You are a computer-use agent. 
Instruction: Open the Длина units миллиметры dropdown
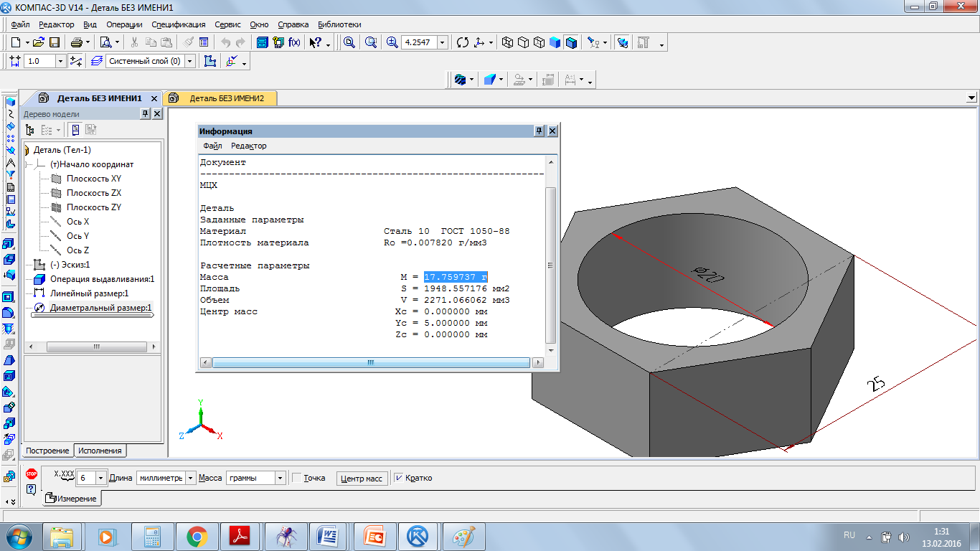coord(190,478)
